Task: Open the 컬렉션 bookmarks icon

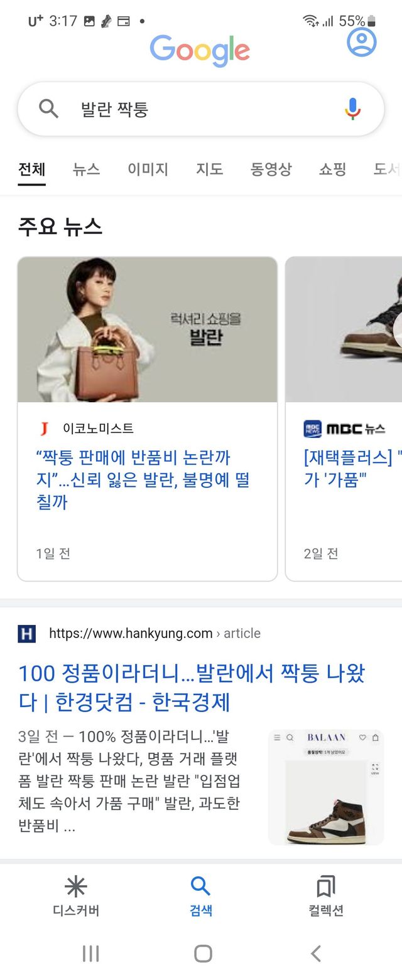Action: 326,886
